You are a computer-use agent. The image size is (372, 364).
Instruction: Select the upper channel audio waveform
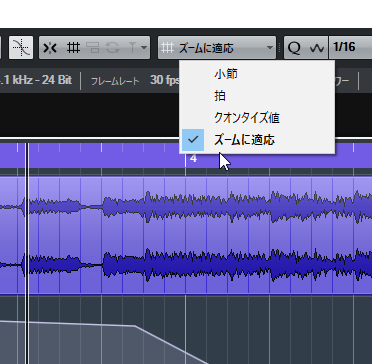(186, 206)
